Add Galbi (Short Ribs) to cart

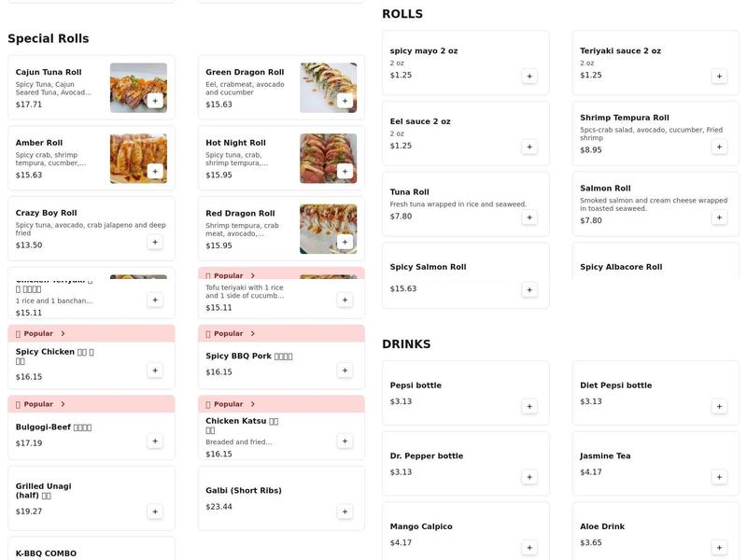click(x=345, y=511)
